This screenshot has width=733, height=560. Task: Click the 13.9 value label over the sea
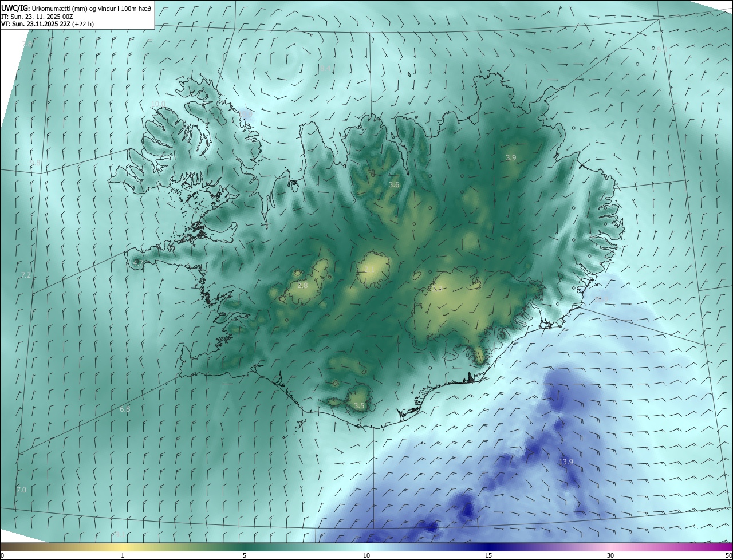tap(566, 462)
